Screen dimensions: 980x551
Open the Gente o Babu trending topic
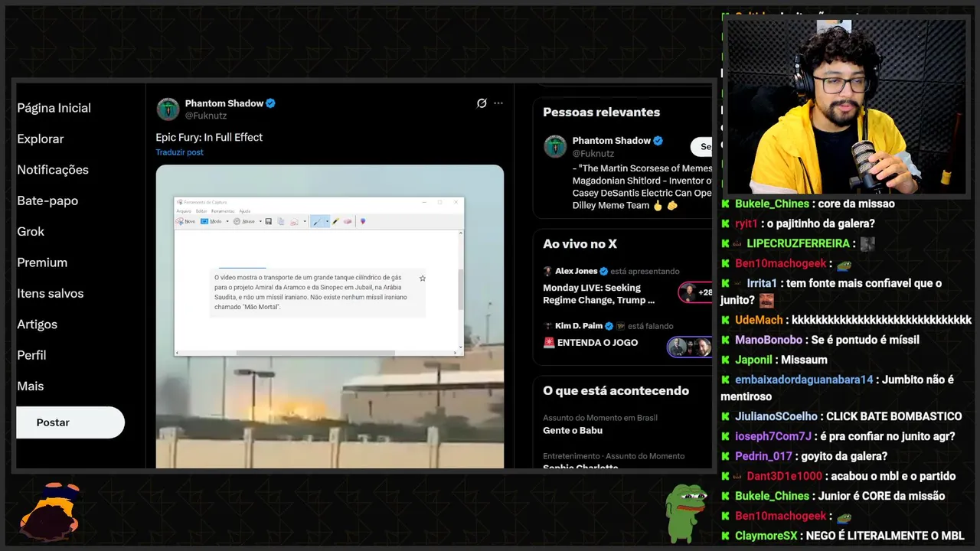pos(573,430)
